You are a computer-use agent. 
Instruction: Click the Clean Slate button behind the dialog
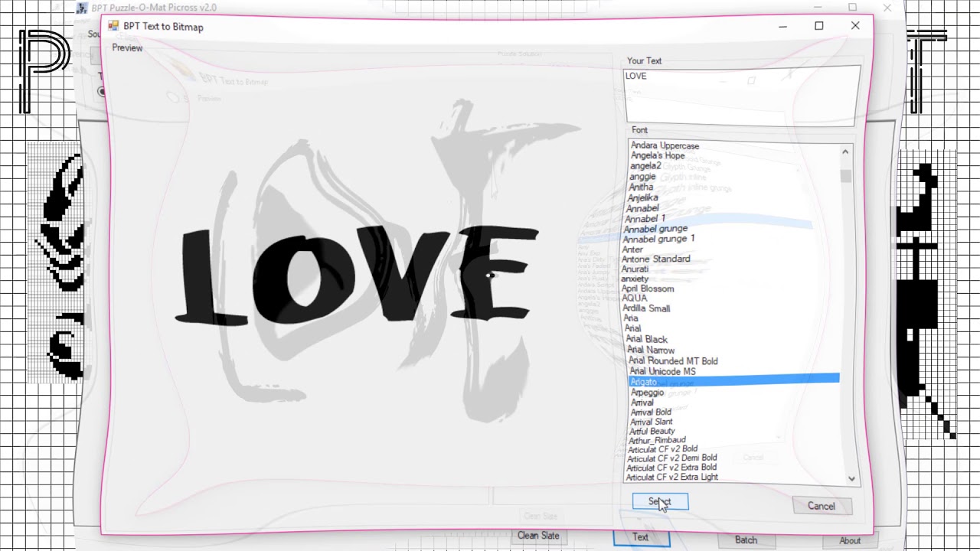click(x=538, y=536)
